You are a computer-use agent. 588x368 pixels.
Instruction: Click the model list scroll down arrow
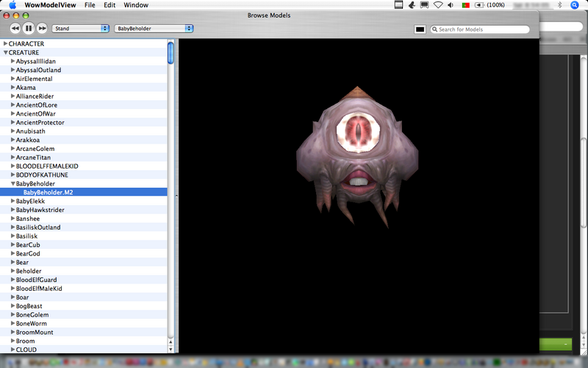click(x=171, y=349)
